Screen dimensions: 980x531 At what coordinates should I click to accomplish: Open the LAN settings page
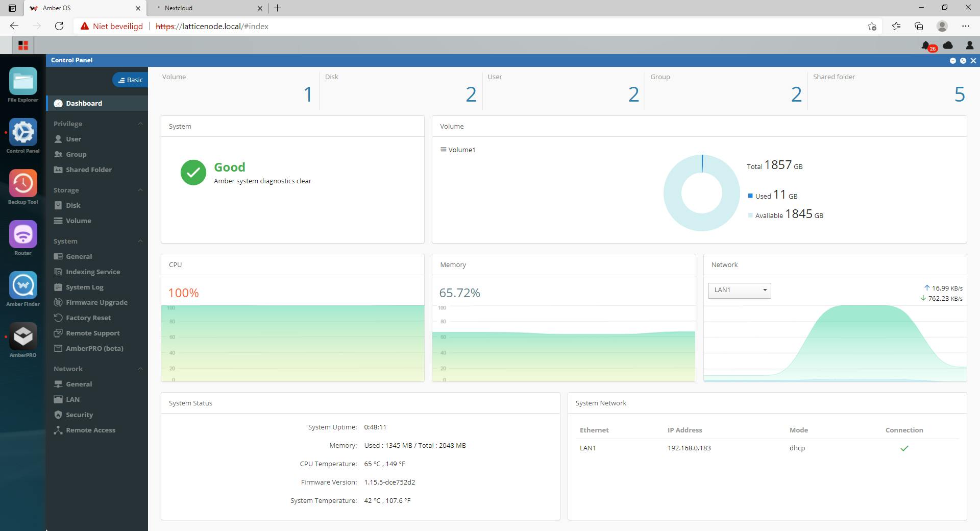(x=97, y=399)
